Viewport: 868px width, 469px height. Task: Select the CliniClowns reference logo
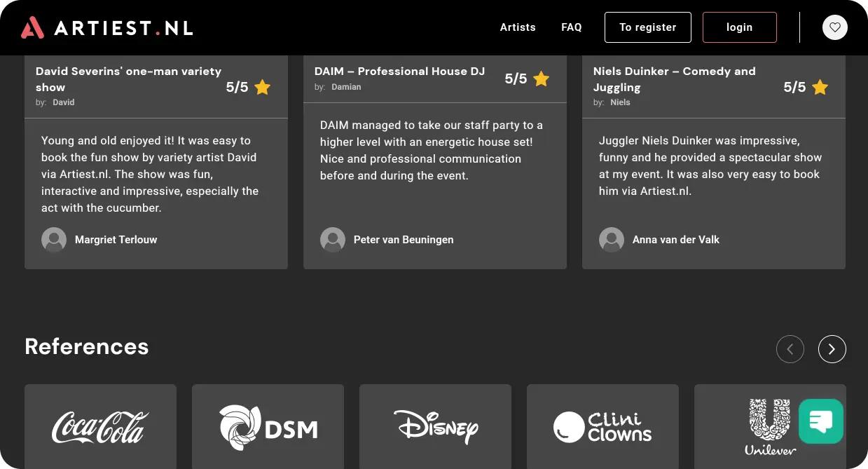[602, 426]
